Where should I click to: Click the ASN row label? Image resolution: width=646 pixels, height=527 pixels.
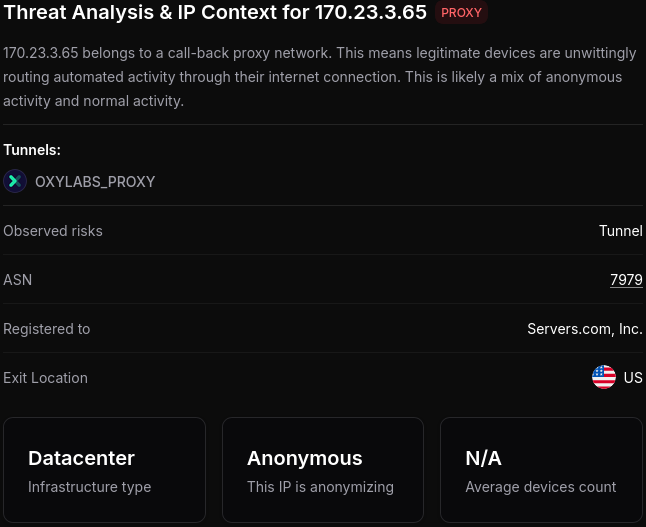pyautogui.click(x=18, y=280)
